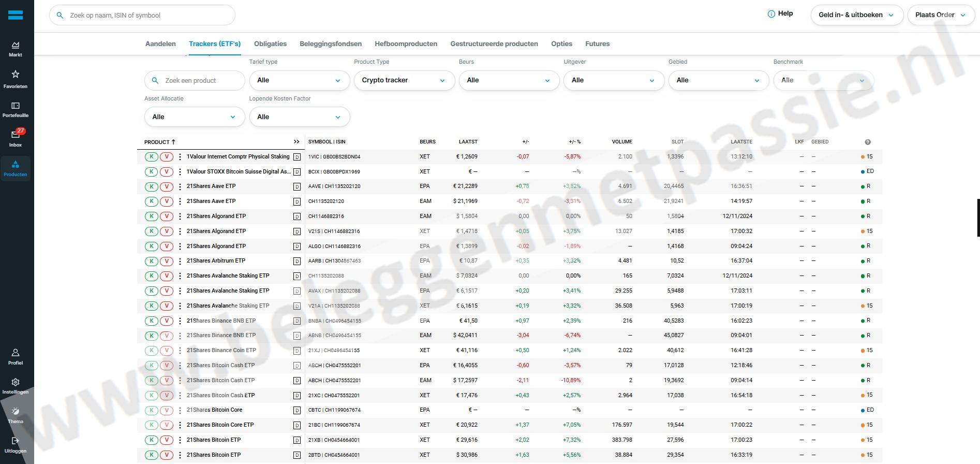Open Profiel icon in sidebar
The image size is (980, 464).
16,356
